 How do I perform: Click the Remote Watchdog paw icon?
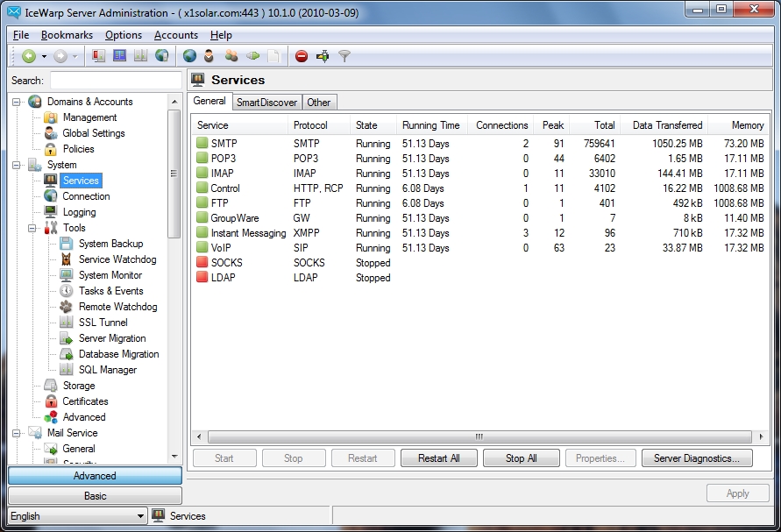tap(67, 307)
